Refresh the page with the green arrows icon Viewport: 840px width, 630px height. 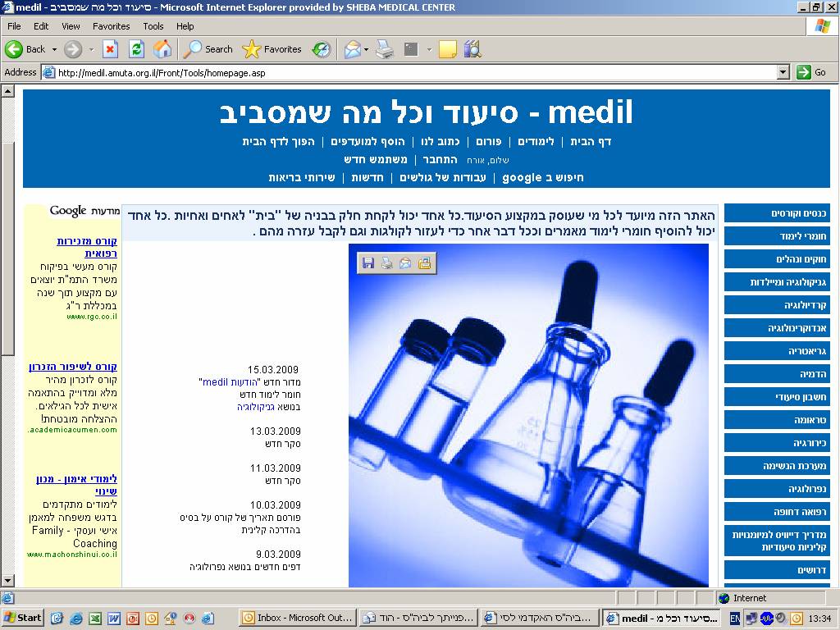point(137,49)
